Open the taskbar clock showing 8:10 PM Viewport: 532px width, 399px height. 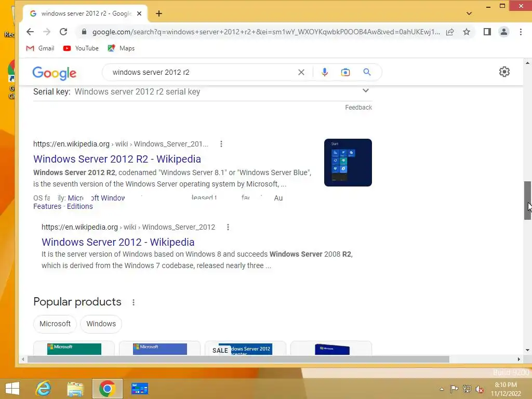pyautogui.click(x=506, y=389)
